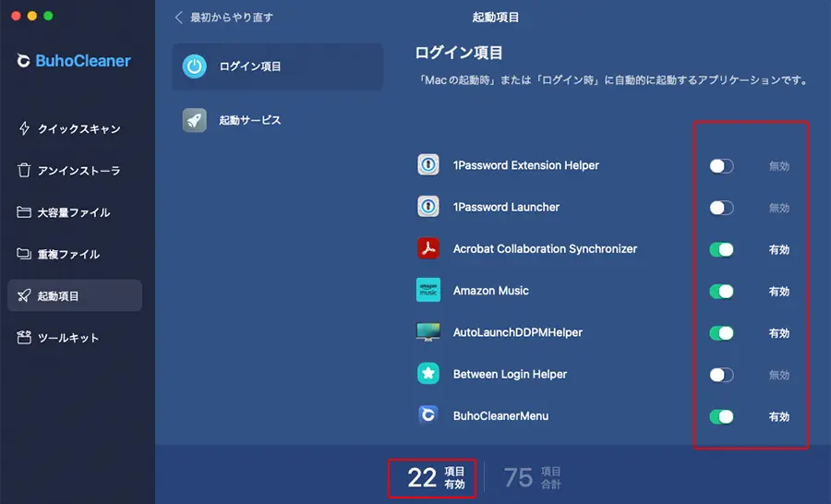Go to 重複ファイル section
The width and height of the screenshot is (831, 504).
point(75,255)
